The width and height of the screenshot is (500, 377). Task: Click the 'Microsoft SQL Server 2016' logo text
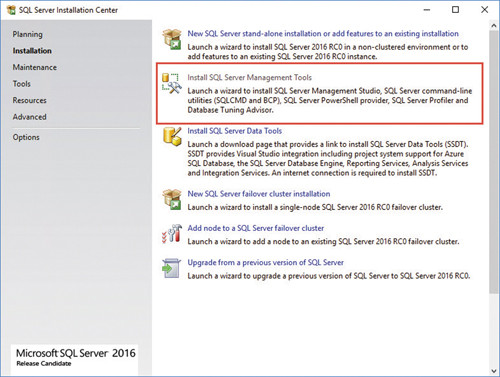coord(76,353)
